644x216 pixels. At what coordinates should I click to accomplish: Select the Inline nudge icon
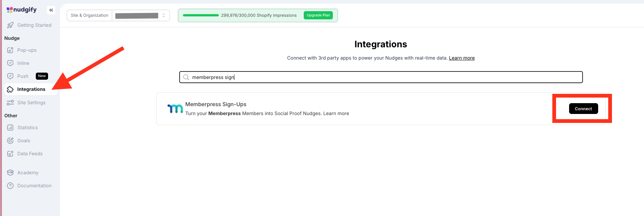tap(10, 63)
